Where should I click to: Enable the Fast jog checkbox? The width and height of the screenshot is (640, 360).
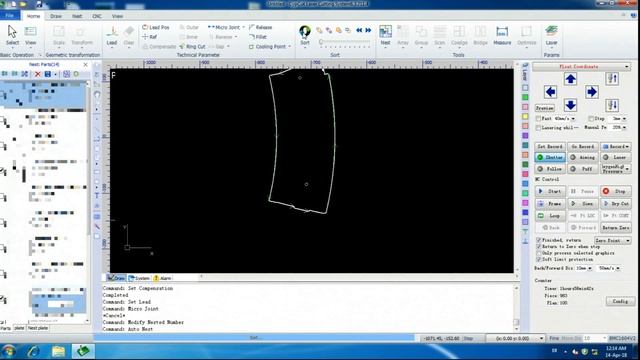(538, 118)
